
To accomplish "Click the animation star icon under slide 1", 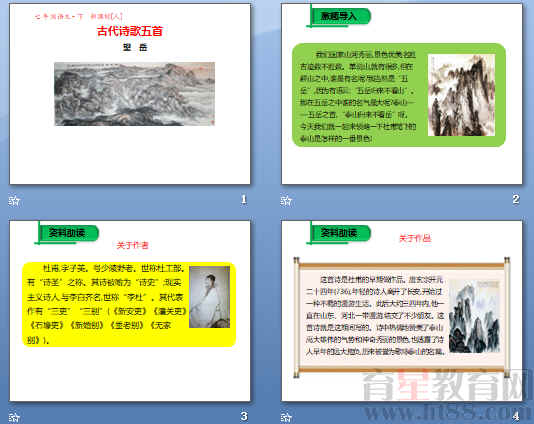I will click(x=14, y=201).
